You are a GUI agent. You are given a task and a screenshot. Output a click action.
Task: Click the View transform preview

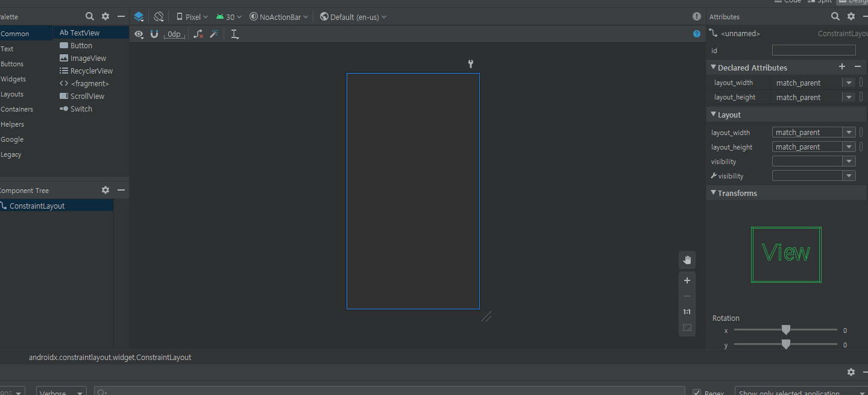coord(786,254)
